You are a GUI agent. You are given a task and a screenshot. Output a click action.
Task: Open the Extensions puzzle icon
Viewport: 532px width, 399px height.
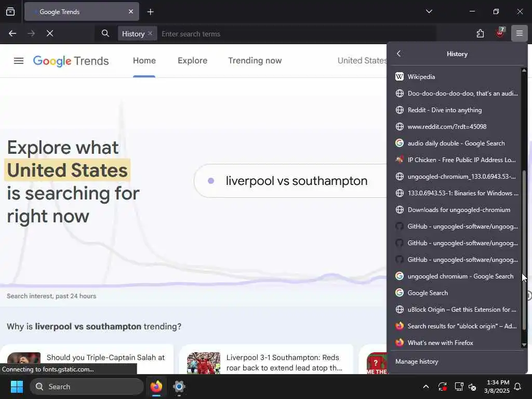tap(480, 33)
